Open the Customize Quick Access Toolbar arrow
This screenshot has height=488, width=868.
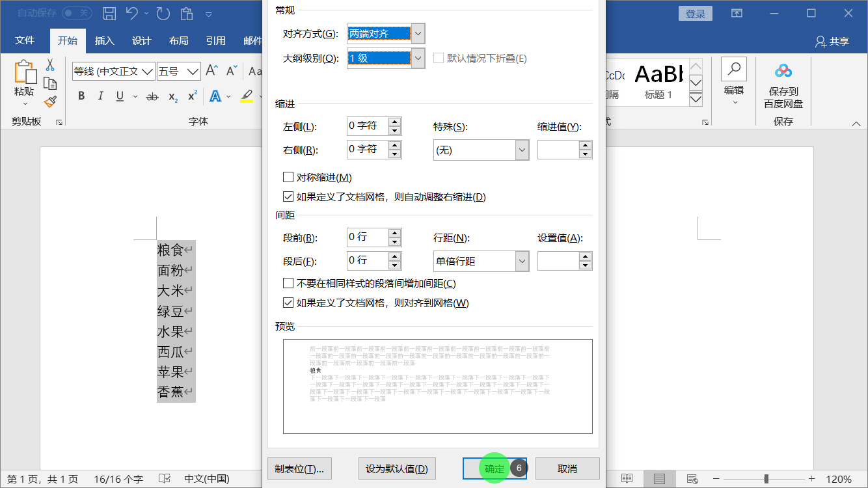click(209, 14)
